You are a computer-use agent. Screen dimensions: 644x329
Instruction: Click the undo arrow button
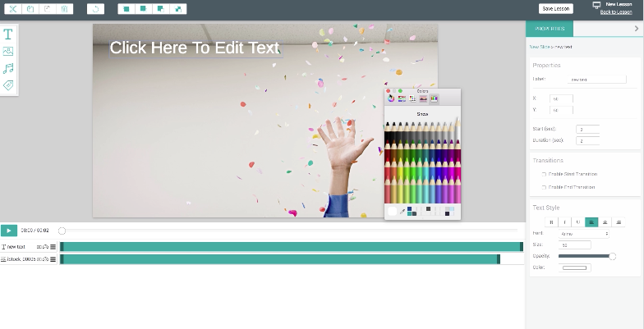click(95, 9)
